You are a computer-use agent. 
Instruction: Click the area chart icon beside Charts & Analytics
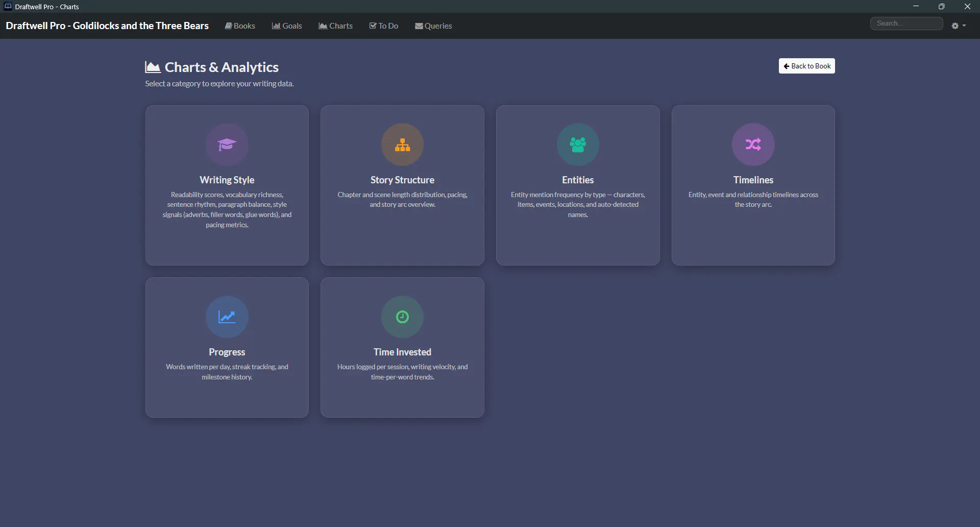153,67
